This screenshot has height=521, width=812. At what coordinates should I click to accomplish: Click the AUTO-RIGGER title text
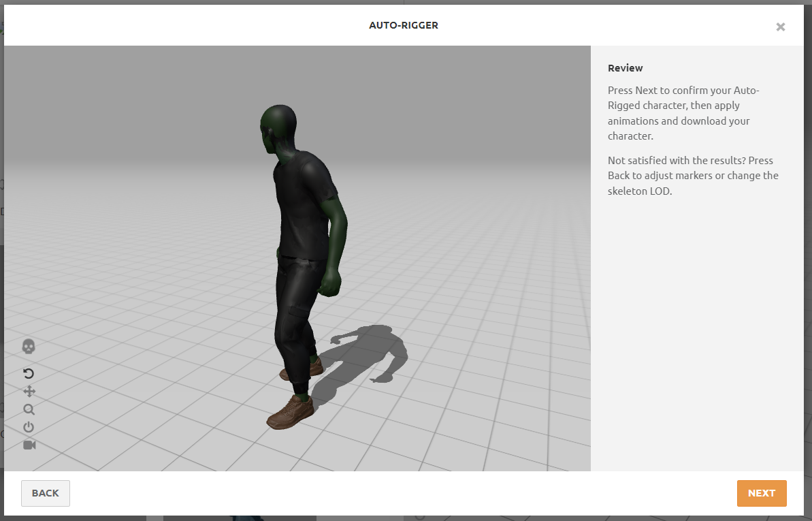point(404,25)
